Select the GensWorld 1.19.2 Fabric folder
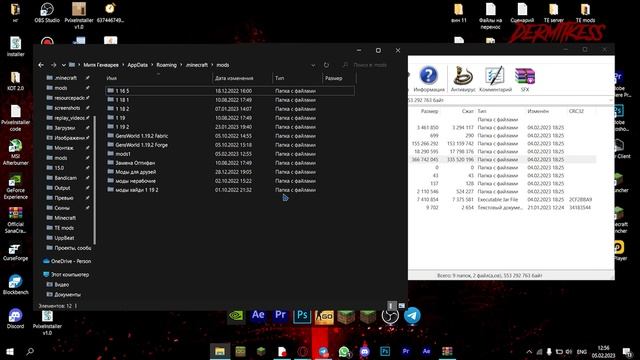 pos(230,136)
